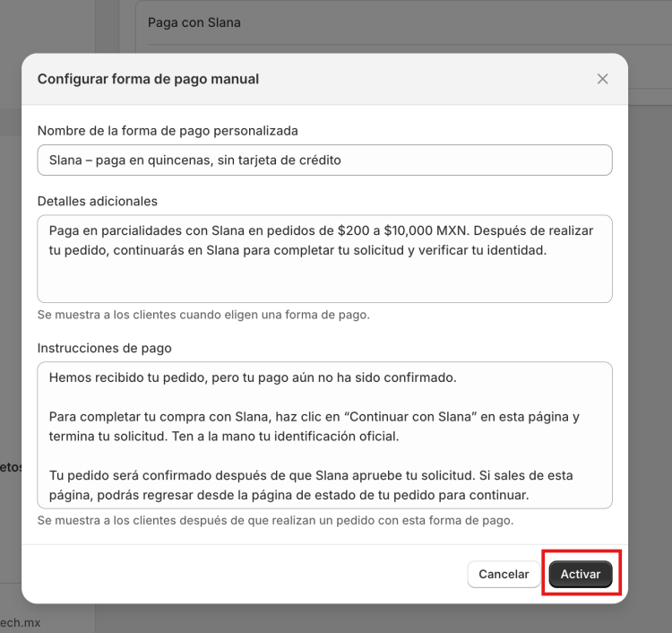Click helper text about customers placing an order
672x633 pixels.
click(275, 520)
